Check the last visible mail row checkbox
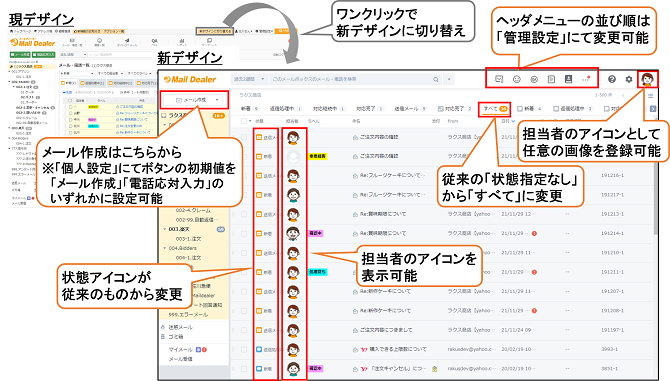670x381 pixels. 244,368
